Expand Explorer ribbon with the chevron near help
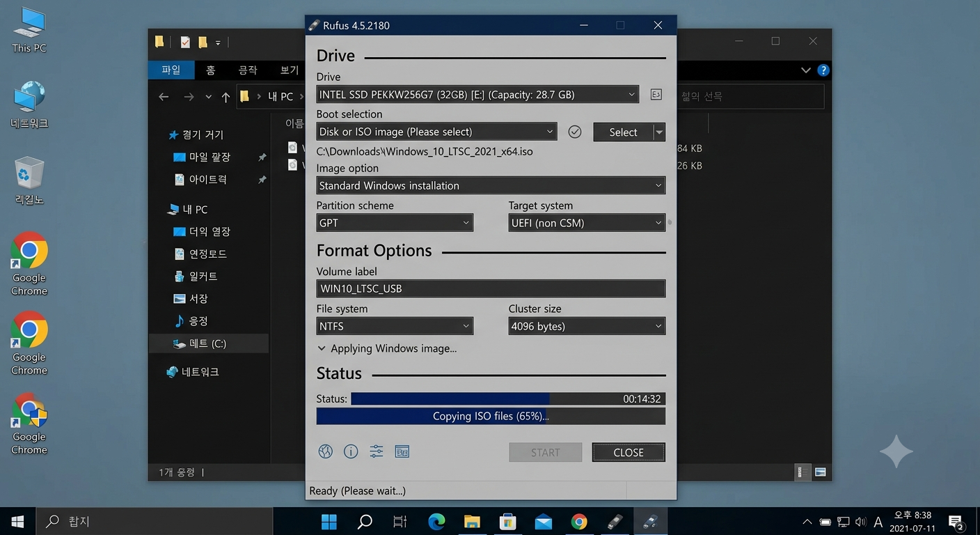Image resolution: width=980 pixels, height=535 pixels. pos(805,70)
